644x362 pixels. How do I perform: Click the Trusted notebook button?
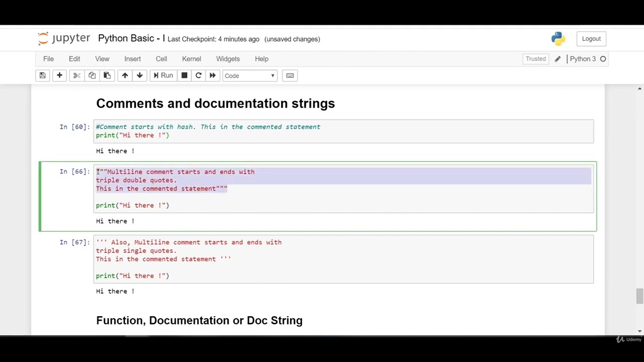[536, 59]
